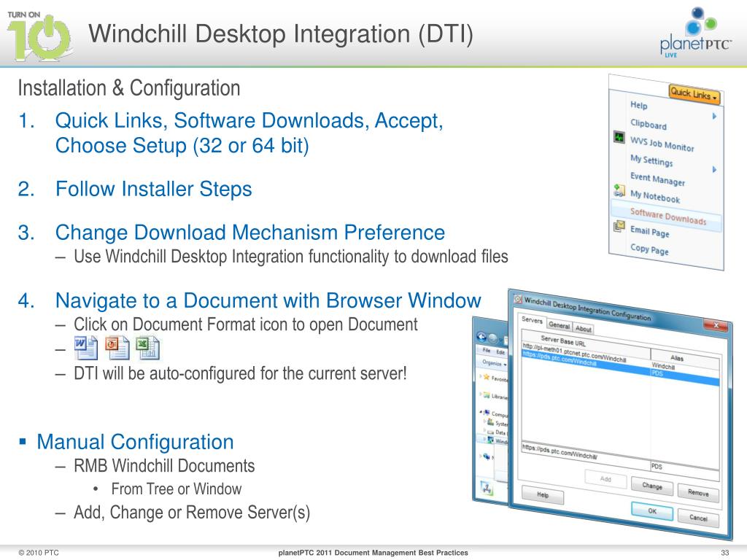Click the Email Page envelope icon
747x560 pixels.
(x=619, y=226)
